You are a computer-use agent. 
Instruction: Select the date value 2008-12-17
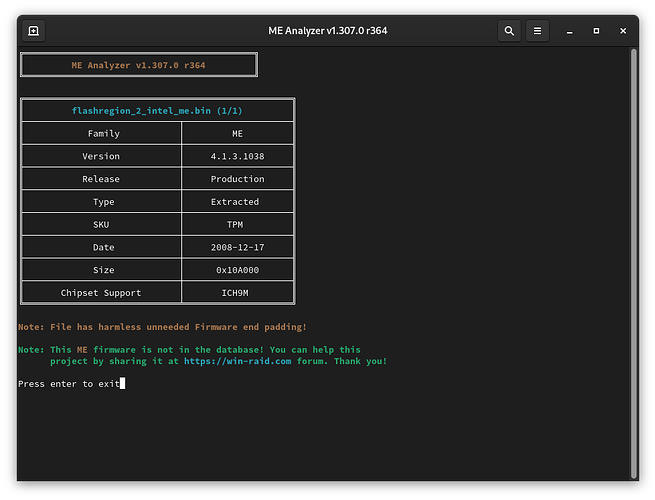[237, 247]
